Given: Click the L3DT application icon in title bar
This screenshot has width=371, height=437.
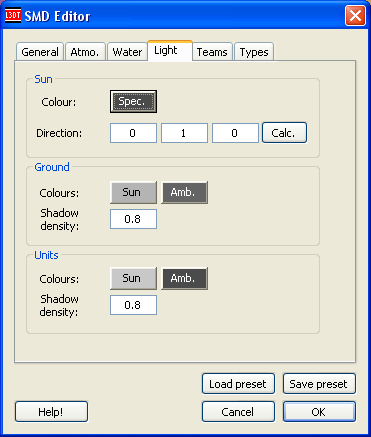Looking at the screenshot, I should [x=13, y=15].
